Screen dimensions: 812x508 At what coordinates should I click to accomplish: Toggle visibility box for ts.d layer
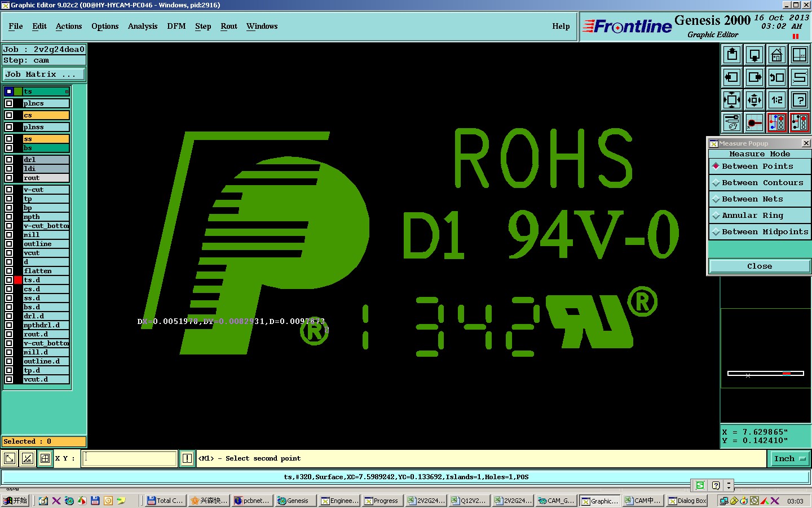coord(9,280)
